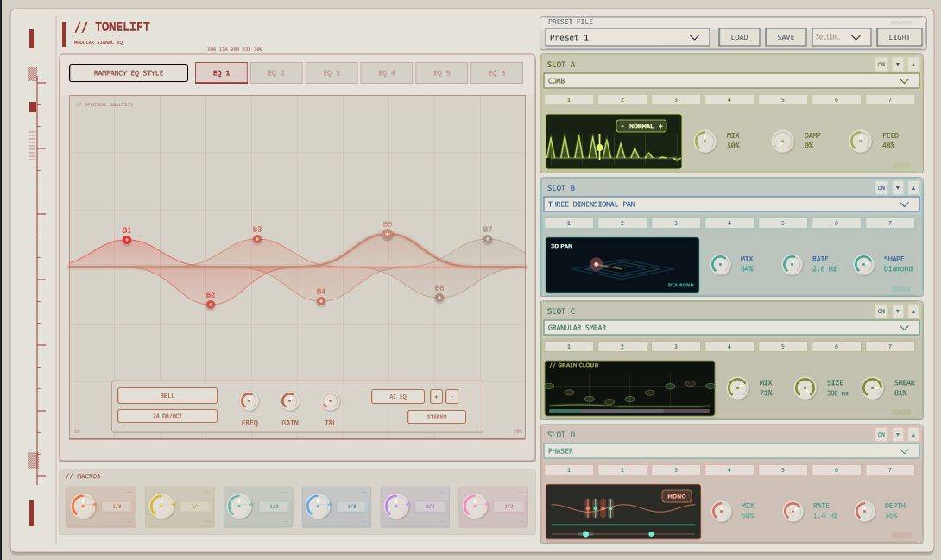This screenshot has height=560, width=941.
Task: Click the Slot B RATE knob
Action: click(793, 264)
